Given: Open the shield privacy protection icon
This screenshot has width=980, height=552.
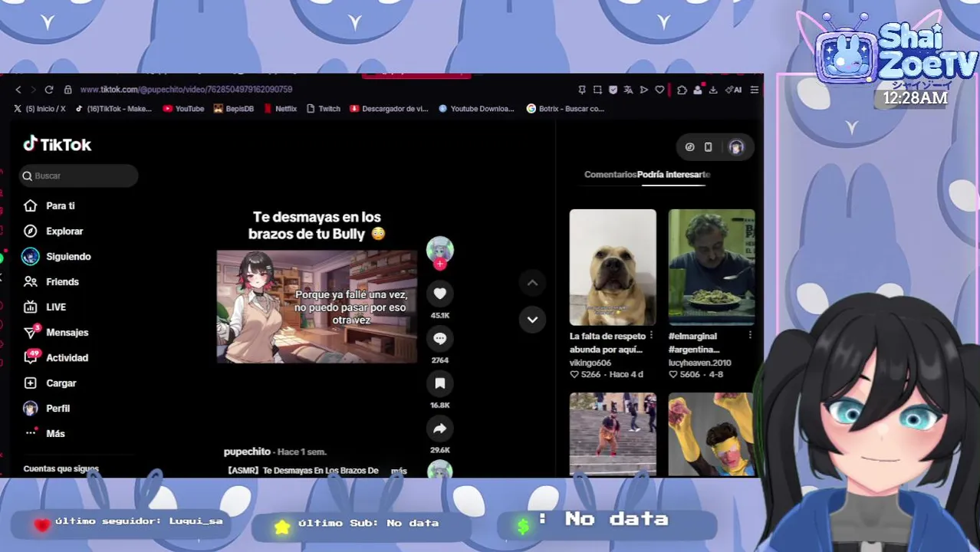Looking at the screenshot, I should click(x=613, y=90).
